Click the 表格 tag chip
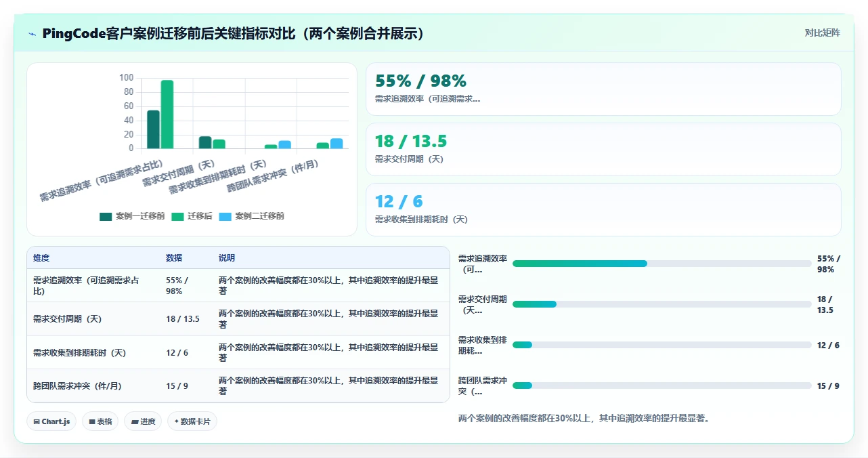The width and height of the screenshot is (868, 458). tap(100, 421)
